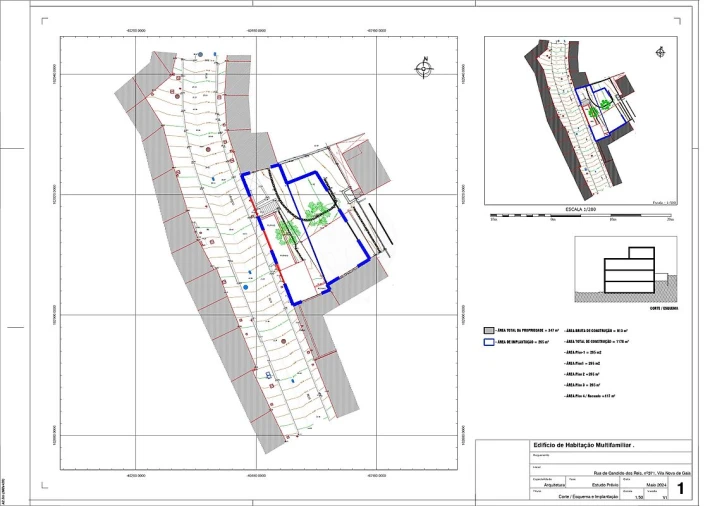Select the smaller green tree near red boundary
715x506 pixels.
click(x=288, y=234)
